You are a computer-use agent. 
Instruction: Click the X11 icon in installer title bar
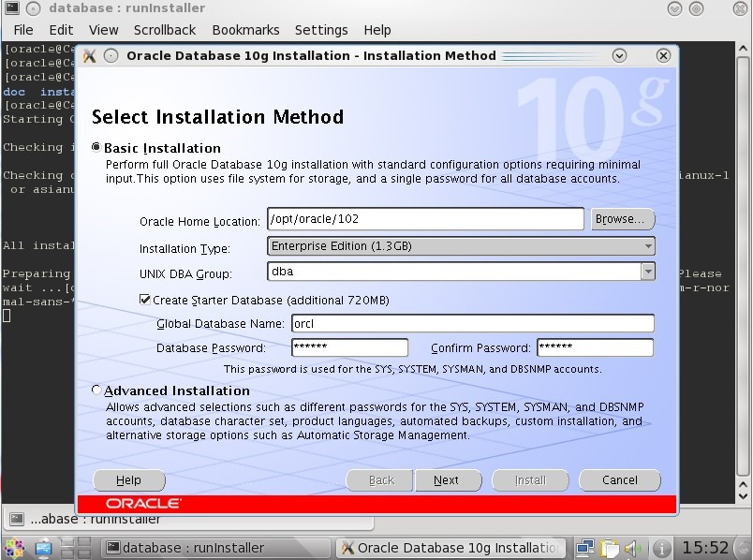[x=90, y=55]
